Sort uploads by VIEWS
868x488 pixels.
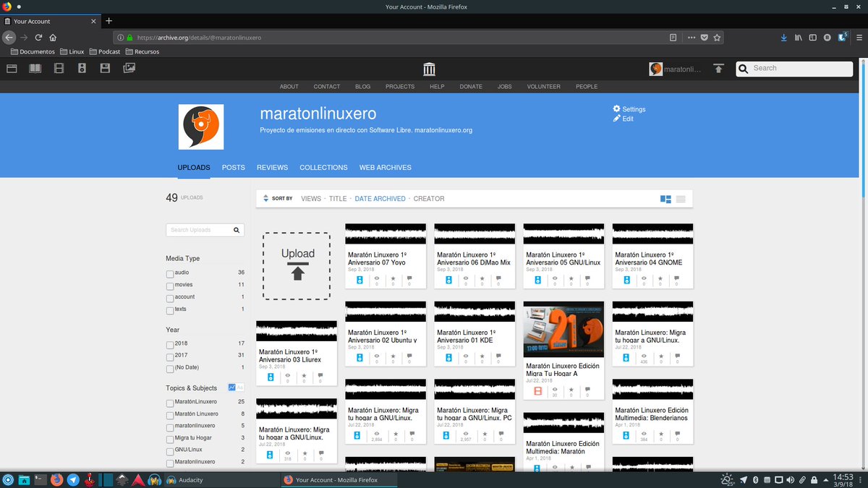click(x=311, y=199)
